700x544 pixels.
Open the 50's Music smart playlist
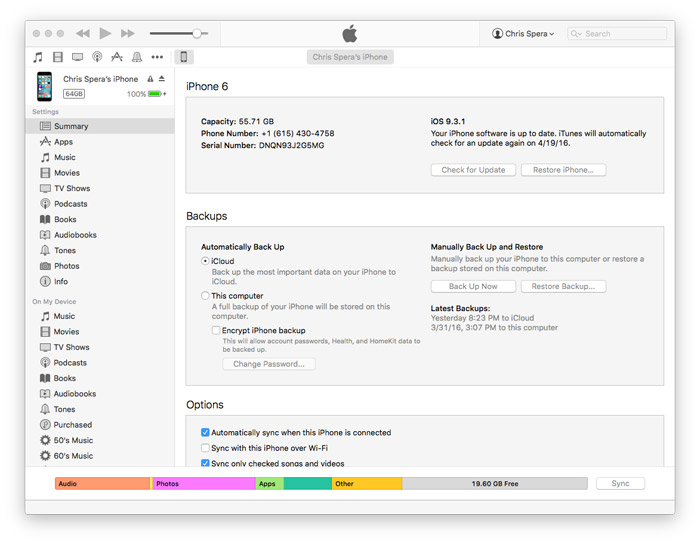click(100, 440)
